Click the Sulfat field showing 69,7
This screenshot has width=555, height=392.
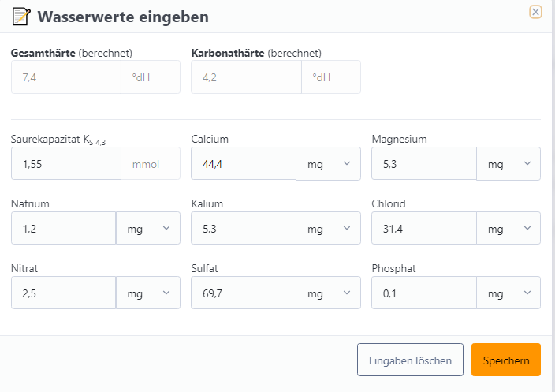[x=244, y=293]
